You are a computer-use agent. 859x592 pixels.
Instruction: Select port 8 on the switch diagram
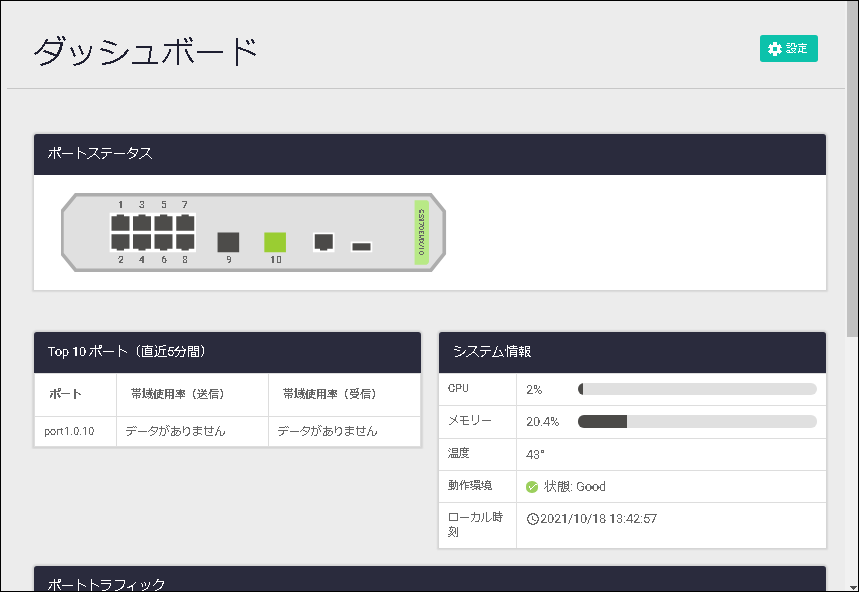pyautogui.click(x=185, y=241)
